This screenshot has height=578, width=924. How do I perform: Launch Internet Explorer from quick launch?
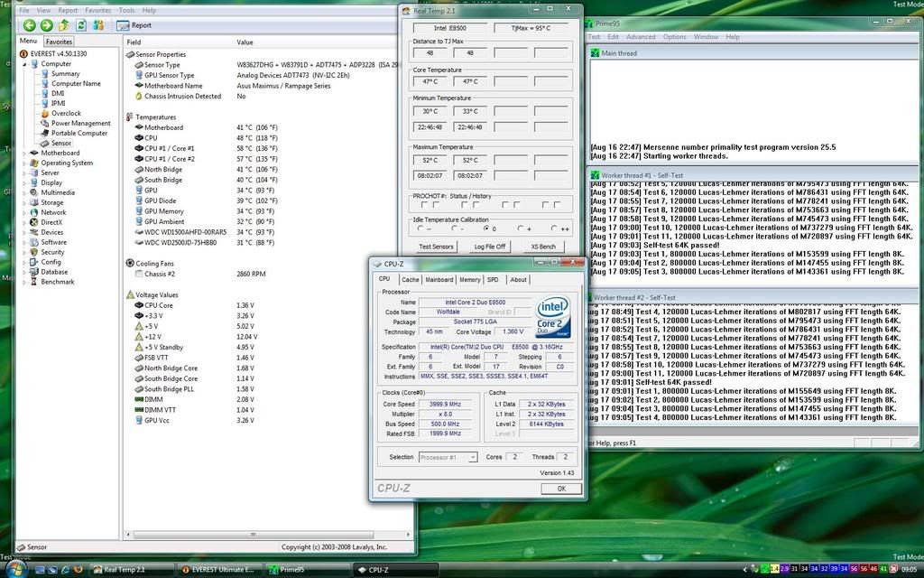click(65, 570)
